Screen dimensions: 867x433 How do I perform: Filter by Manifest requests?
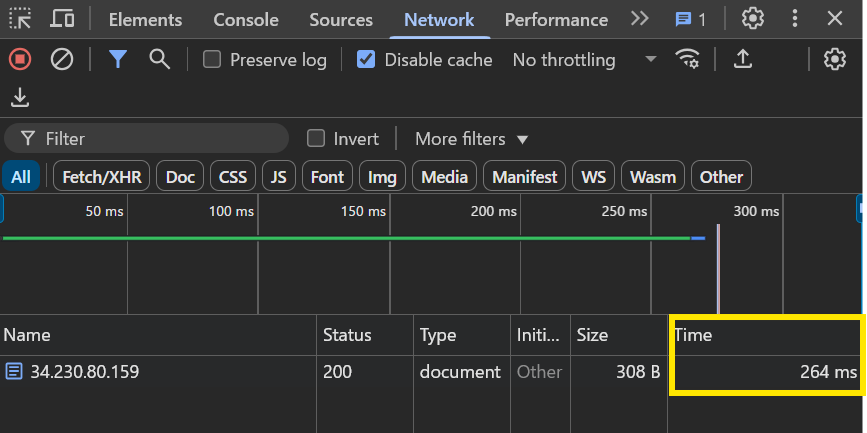click(x=525, y=176)
